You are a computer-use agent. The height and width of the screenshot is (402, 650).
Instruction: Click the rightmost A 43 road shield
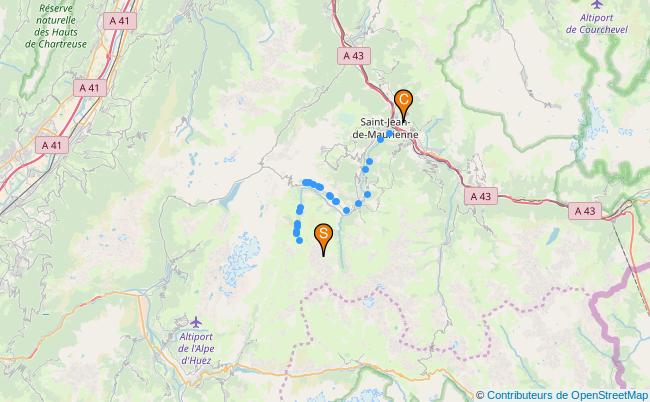point(585,211)
